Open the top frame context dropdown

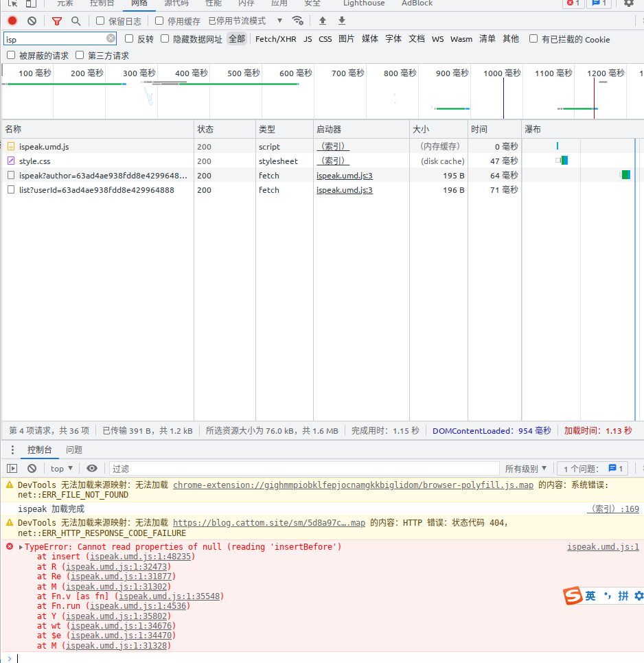tap(61, 468)
